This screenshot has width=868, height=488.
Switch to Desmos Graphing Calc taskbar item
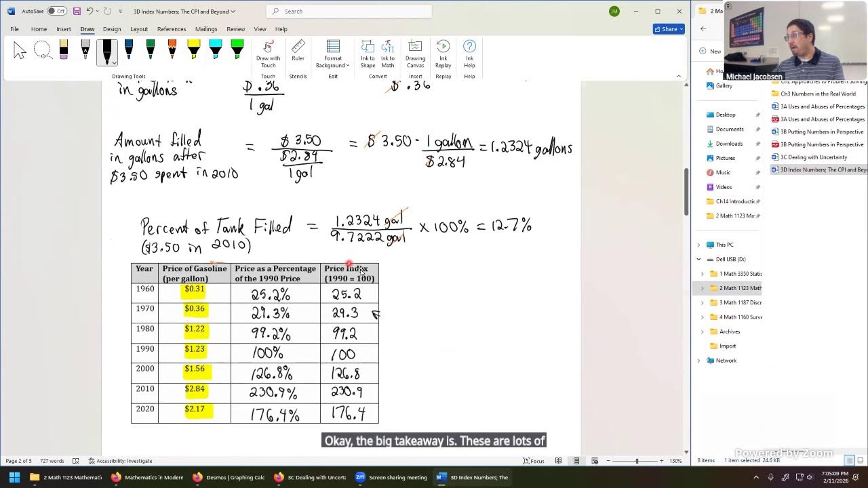[228, 477]
